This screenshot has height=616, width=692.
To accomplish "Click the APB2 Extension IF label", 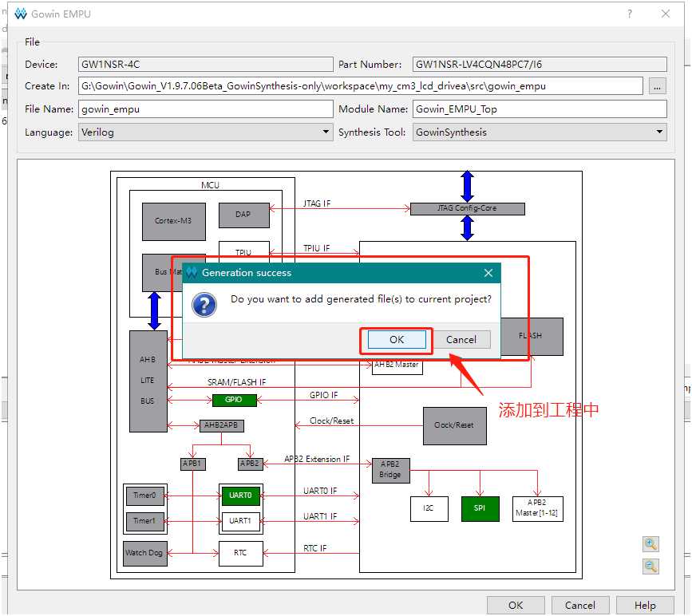I will click(x=317, y=459).
